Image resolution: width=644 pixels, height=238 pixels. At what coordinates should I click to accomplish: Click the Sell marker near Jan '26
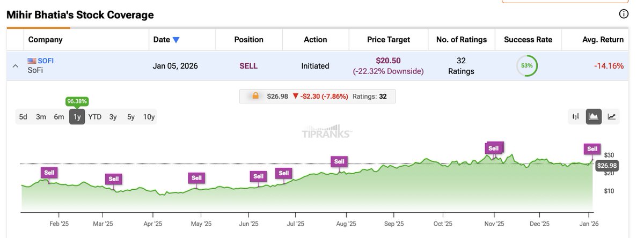(592, 148)
